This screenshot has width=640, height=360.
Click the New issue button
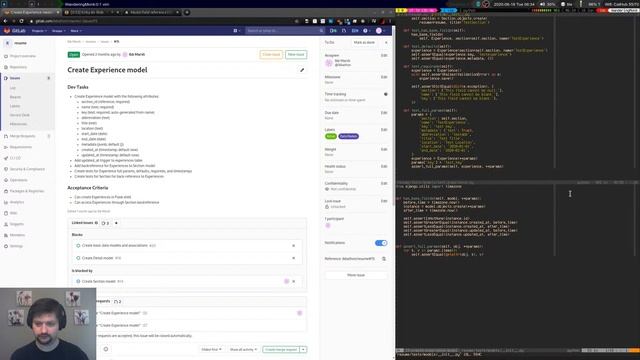click(296, 55)
